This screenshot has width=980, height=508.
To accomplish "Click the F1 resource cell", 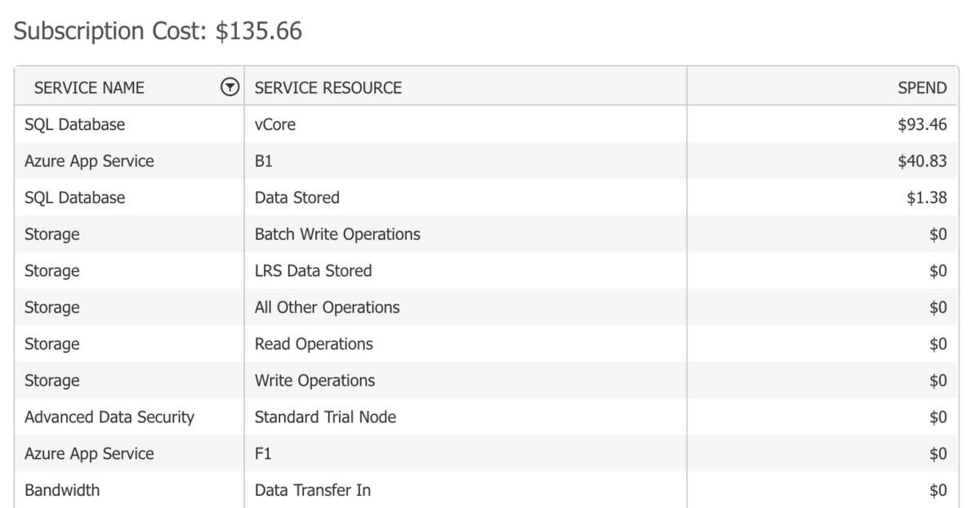I will [264, 453].
